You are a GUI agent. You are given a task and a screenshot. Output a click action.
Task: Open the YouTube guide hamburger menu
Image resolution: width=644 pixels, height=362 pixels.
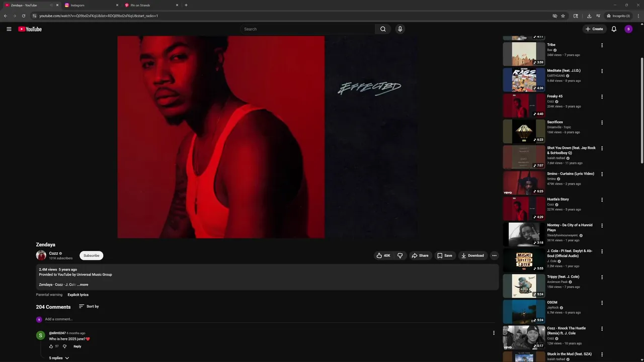click(9, 29)
